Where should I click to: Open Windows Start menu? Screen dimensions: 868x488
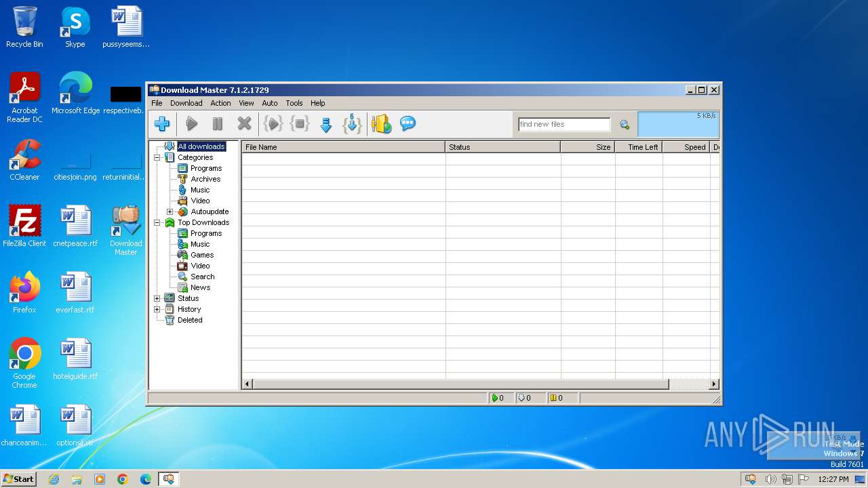[18, 479]
